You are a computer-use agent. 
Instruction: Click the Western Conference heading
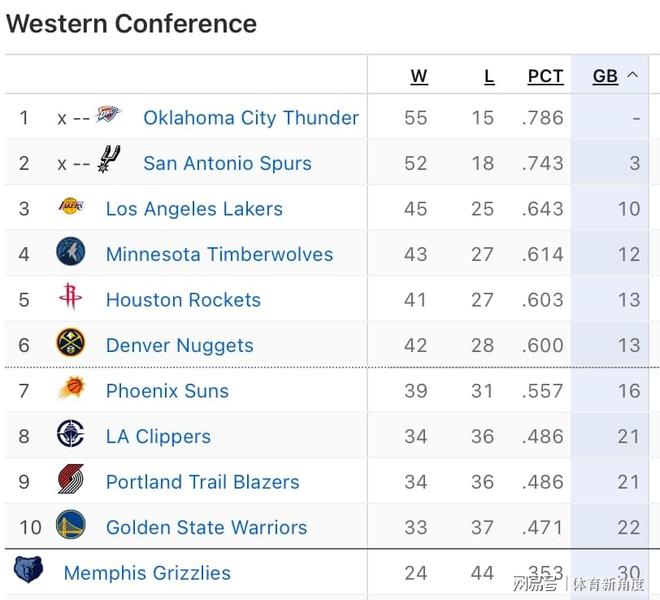(x=131, y=24)
